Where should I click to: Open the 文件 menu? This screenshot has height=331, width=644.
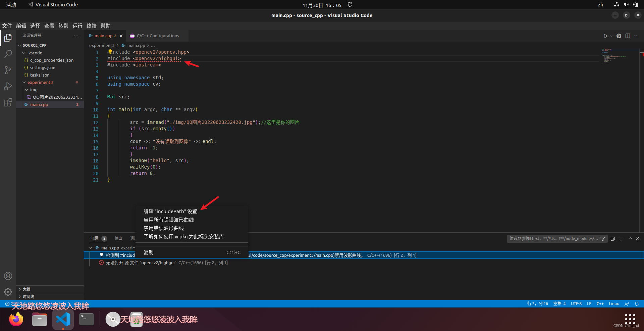click(x=7, y=26)
